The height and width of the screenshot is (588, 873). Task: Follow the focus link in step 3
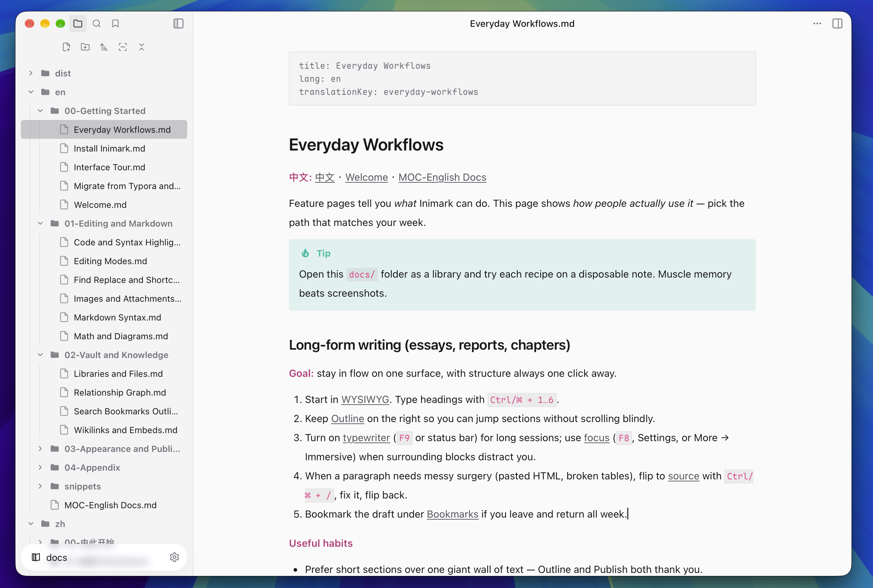point(597,438)
